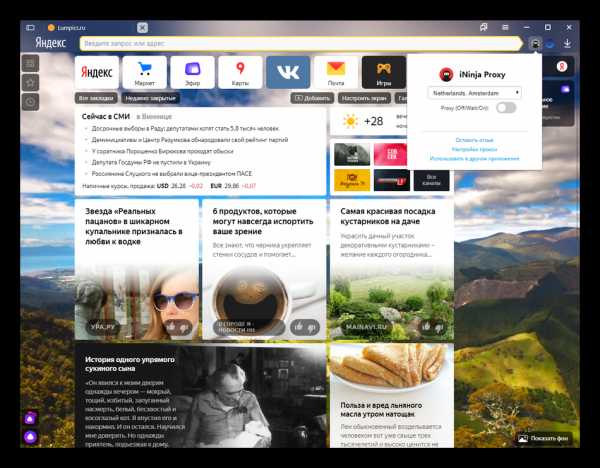Open the bookmarks collection icon in title bar
The image size is (600, 468).
pyautogui.click(x=484, y=27)
